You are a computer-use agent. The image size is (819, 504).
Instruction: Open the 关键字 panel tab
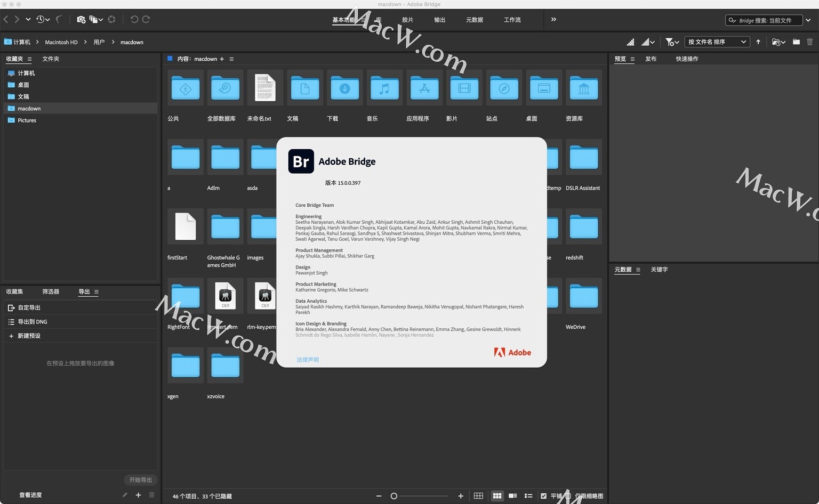click(x=659, y=270)
